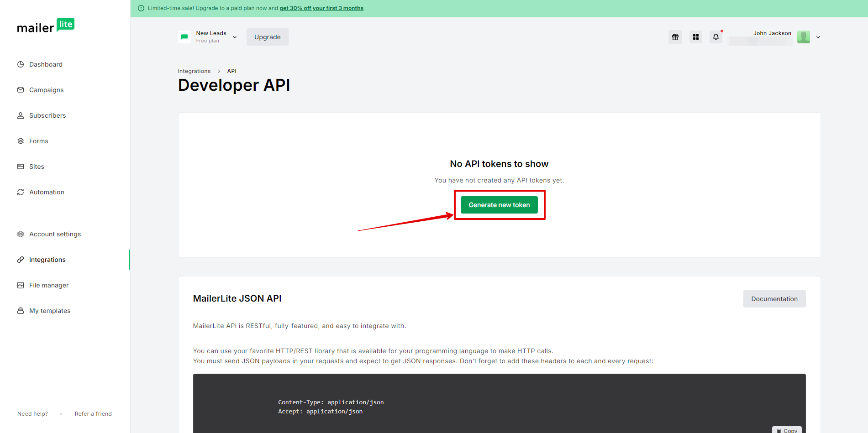Click the Account settings gear icon
Viewport: 868px width, 433px height.
(21, 234)
